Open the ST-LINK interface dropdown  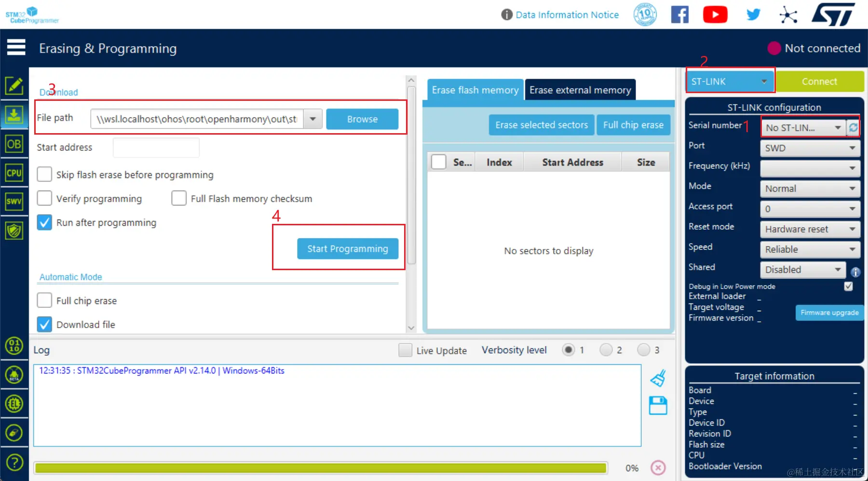point(730,81)
